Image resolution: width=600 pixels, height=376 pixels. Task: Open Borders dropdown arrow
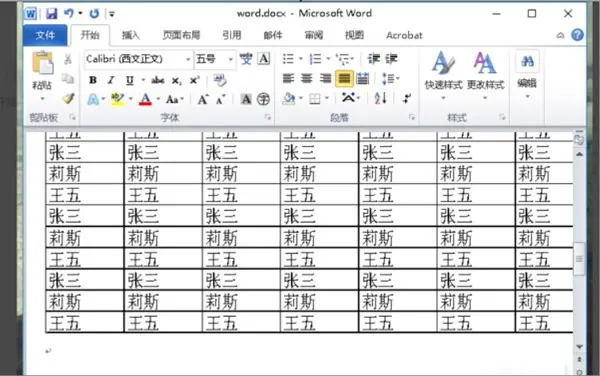coord(327,99)
